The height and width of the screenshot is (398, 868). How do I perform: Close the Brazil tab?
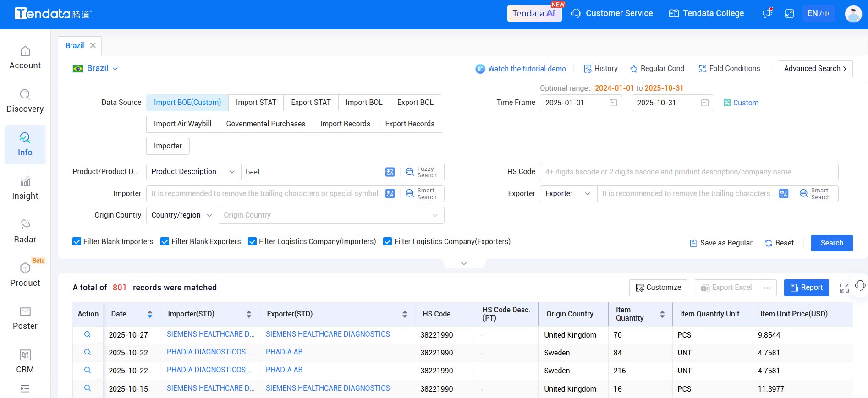point(93,45)
